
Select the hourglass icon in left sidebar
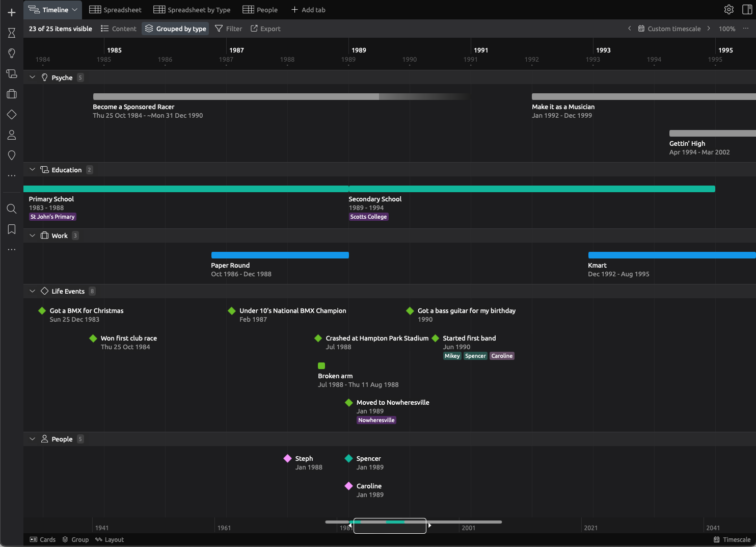tap(12, 33)
